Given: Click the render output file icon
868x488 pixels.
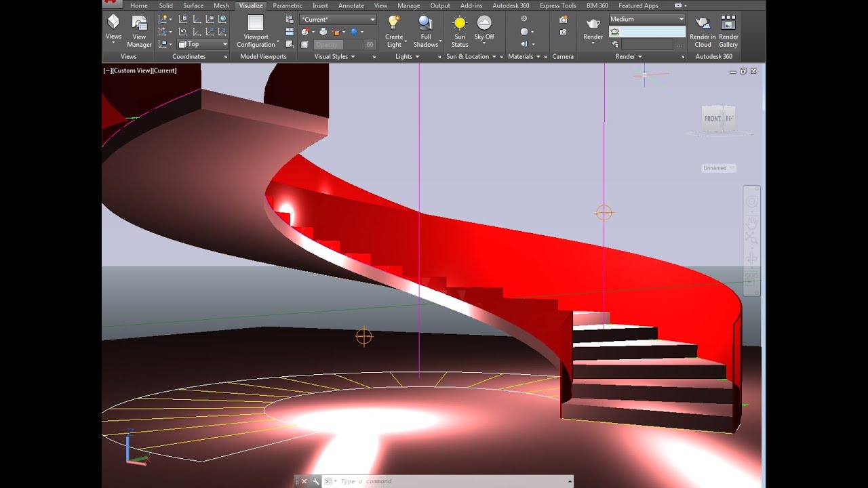Looking at the screenshot, I should pyautogui.click(x=615, y=45).
